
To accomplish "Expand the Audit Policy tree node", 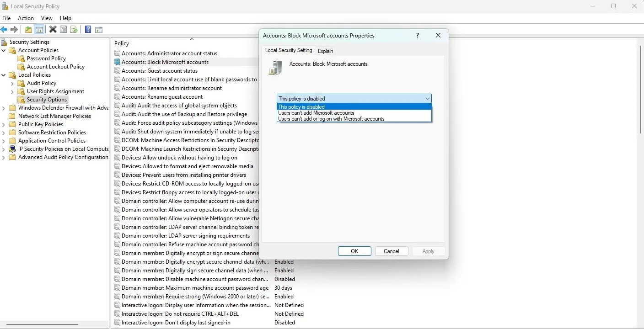I will (x=13, y=83).
